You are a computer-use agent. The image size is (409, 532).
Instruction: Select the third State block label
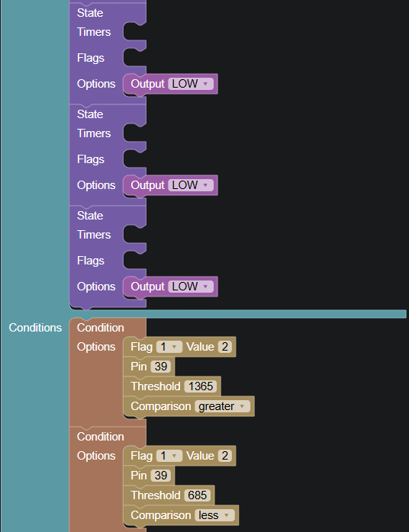(x=90, y=216)
